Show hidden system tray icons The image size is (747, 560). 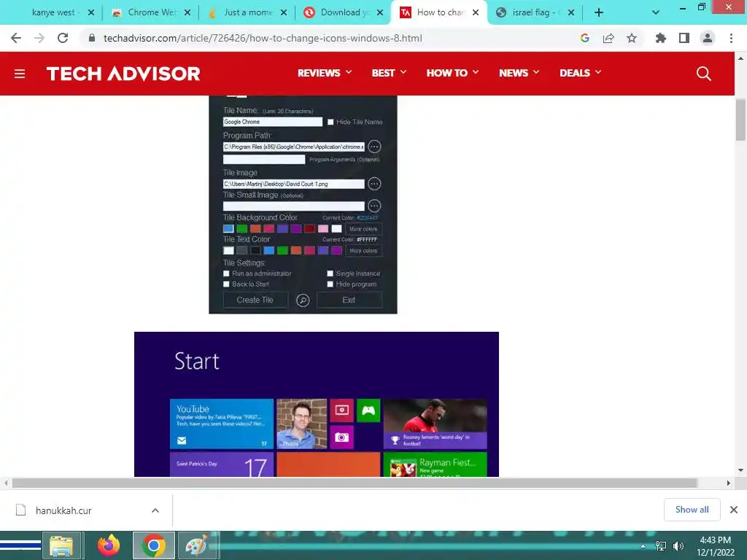tap(643, 546)
